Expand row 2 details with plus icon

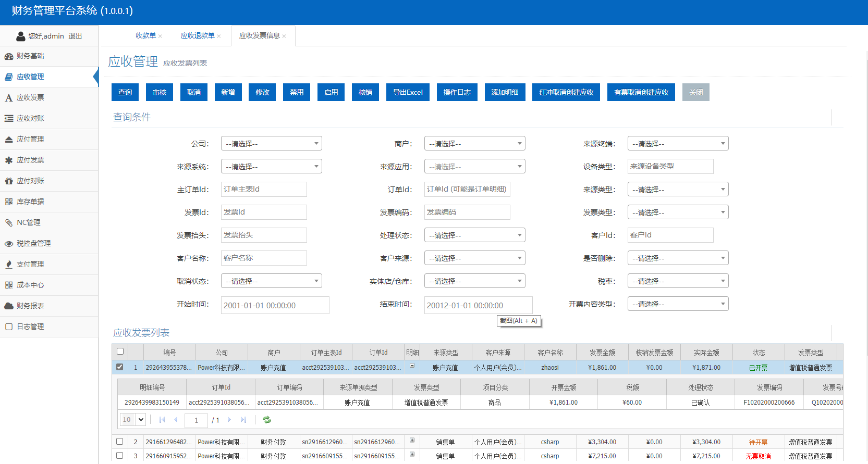412,441
